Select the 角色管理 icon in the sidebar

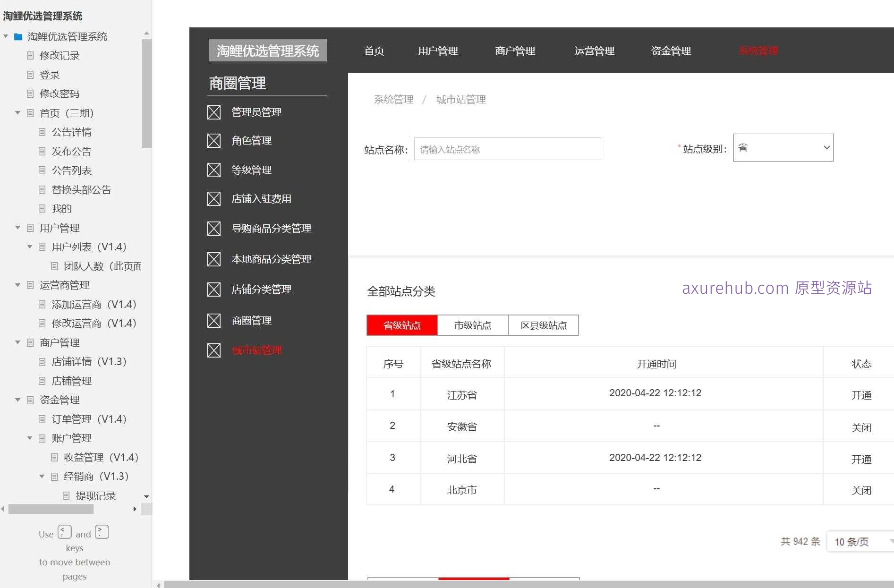(214, 141)
